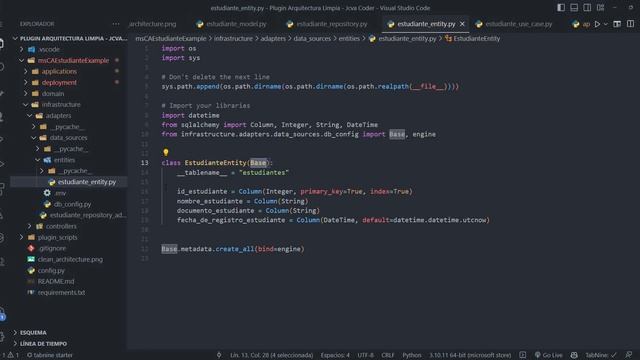Viewport: 640px width, 360px height.
Task: Toggle secondary sidebar layout icon
Action: (587, 7)
